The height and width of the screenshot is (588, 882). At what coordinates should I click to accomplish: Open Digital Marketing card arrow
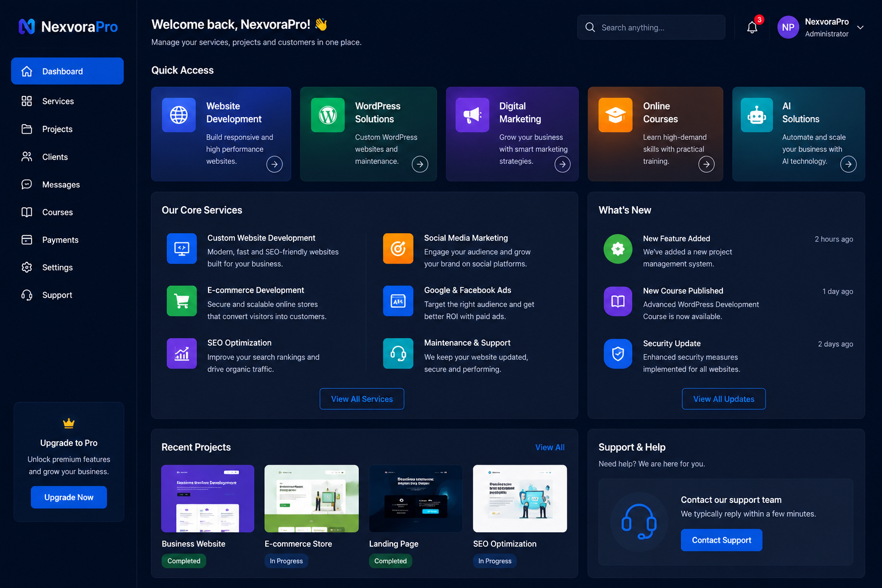pyautogui.click(x=563, y=164)
